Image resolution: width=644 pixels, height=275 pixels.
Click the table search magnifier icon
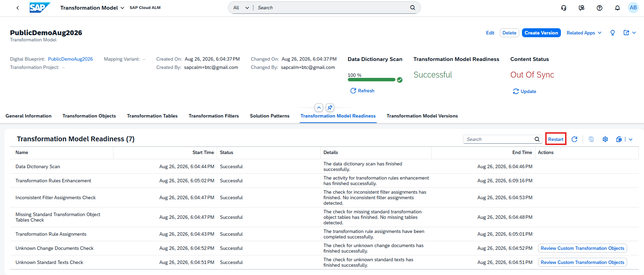pos(537,139)
